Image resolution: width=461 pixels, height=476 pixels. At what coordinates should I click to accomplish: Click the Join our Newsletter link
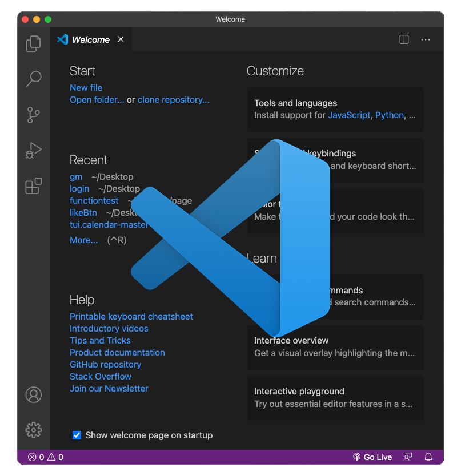[x=109, y=388]
